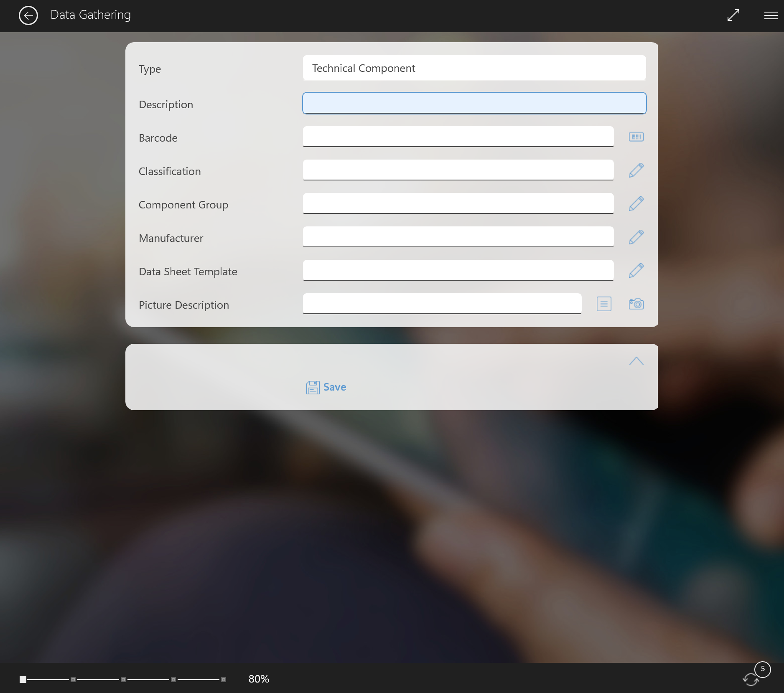Take a picture with the camera icon
784x693 pixels.
[x=636, y=304]
